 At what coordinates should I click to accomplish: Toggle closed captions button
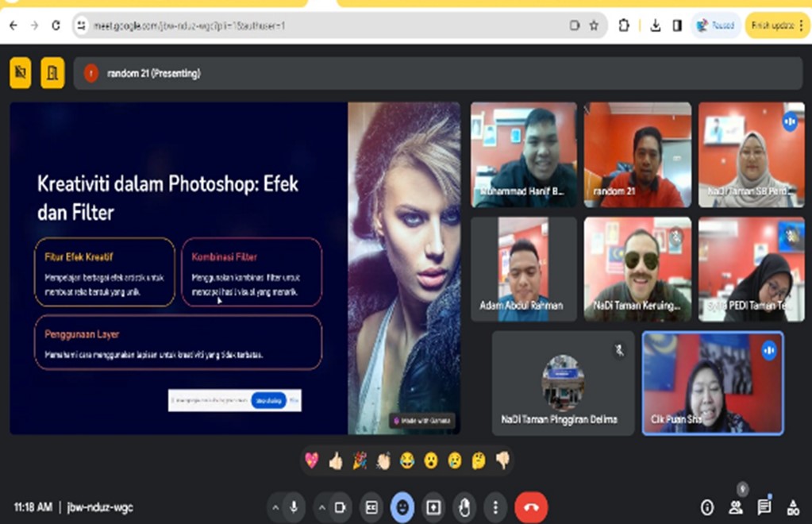coord(371,507)
